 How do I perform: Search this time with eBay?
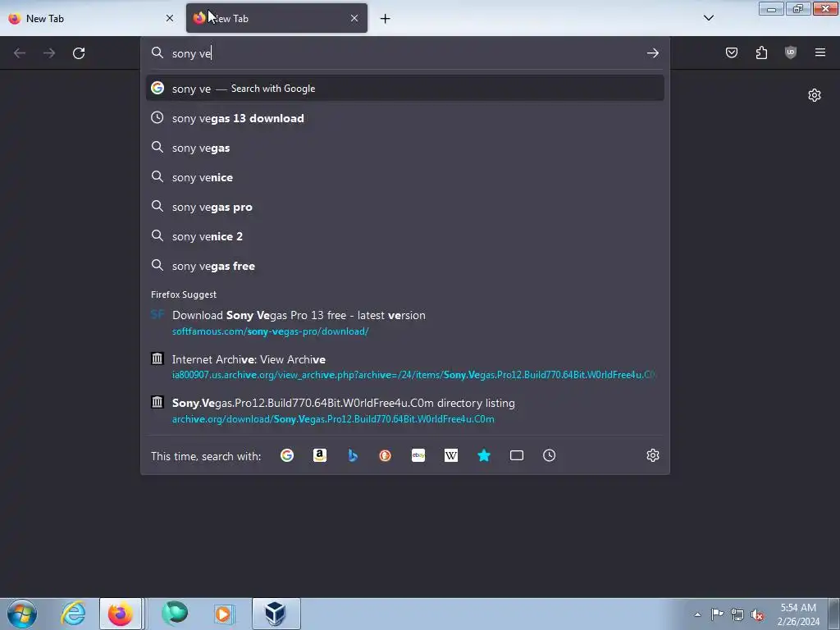[x=418, y=455]
